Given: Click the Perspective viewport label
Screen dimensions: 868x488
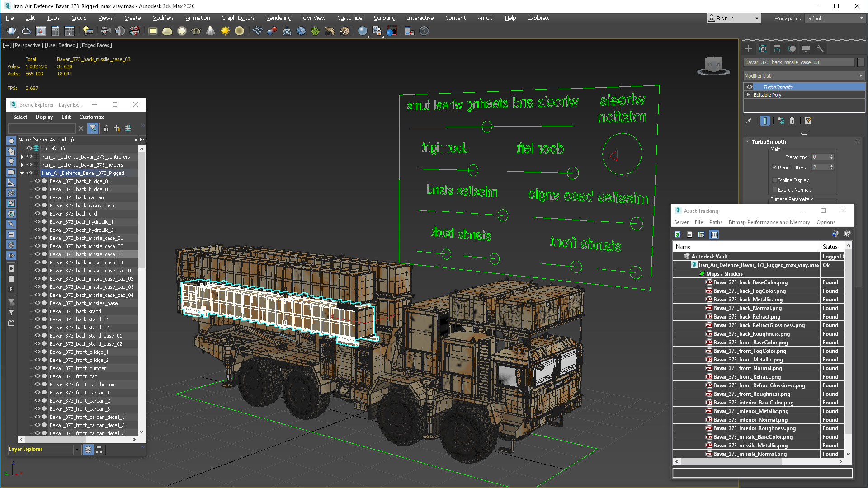Looking at the screenshot, I should (28, 45).
